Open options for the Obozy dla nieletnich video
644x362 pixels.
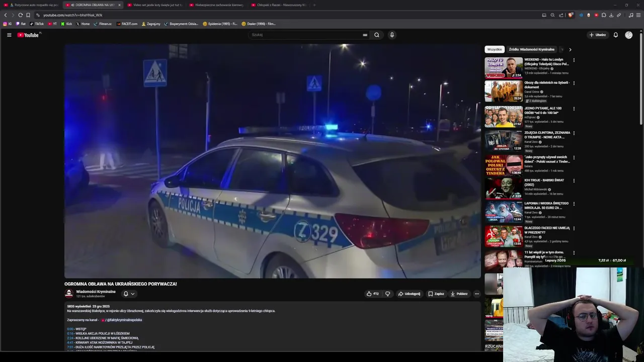(x=574, y=83)
